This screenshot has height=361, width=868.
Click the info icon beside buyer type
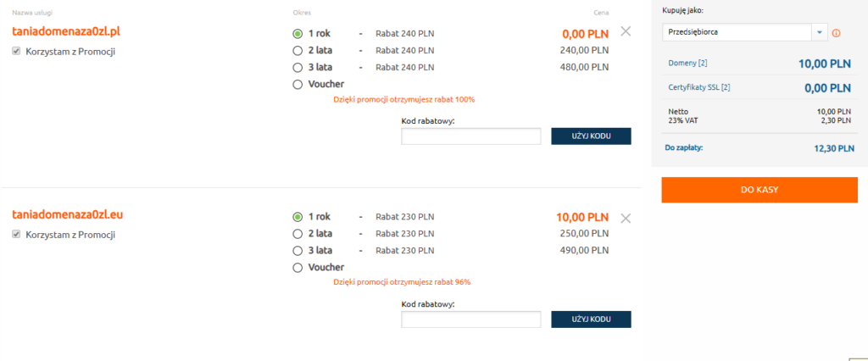[837, 33]
